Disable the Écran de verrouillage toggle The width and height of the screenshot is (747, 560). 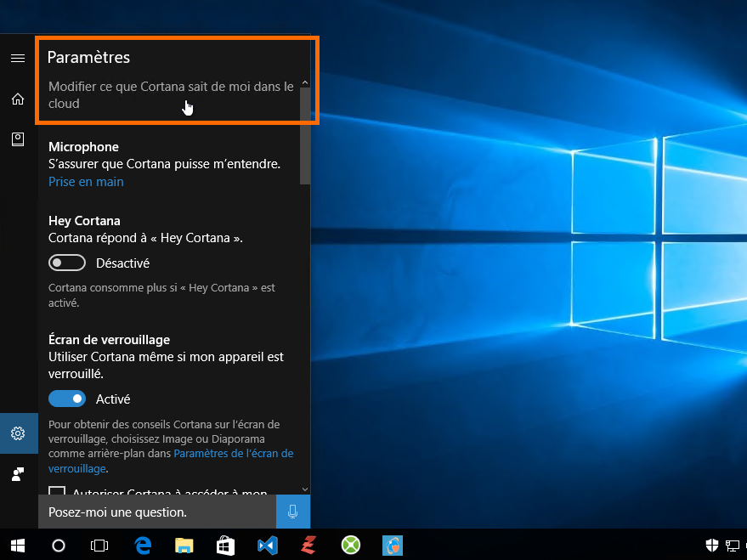(x=67, y=398)
